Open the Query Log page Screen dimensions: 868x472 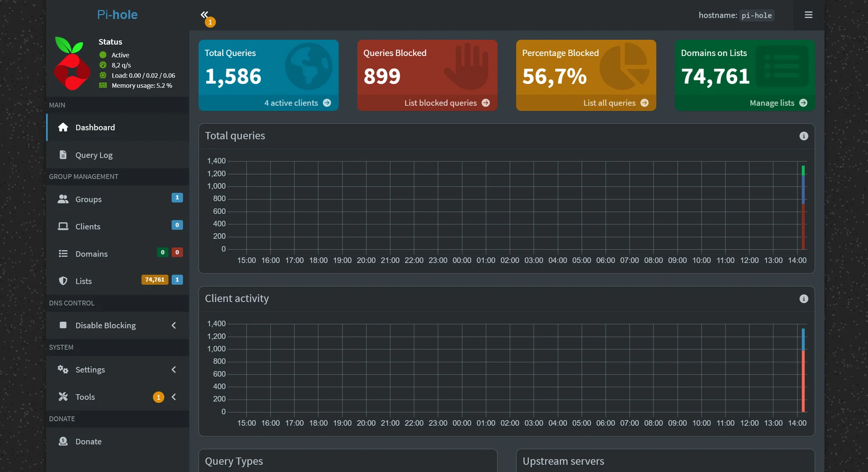tap(118, 155)
